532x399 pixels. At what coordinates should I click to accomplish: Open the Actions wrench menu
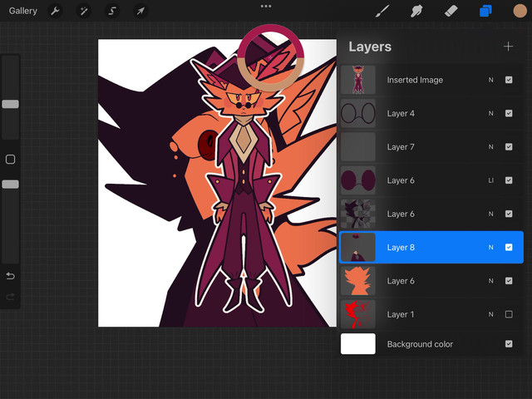55,11
